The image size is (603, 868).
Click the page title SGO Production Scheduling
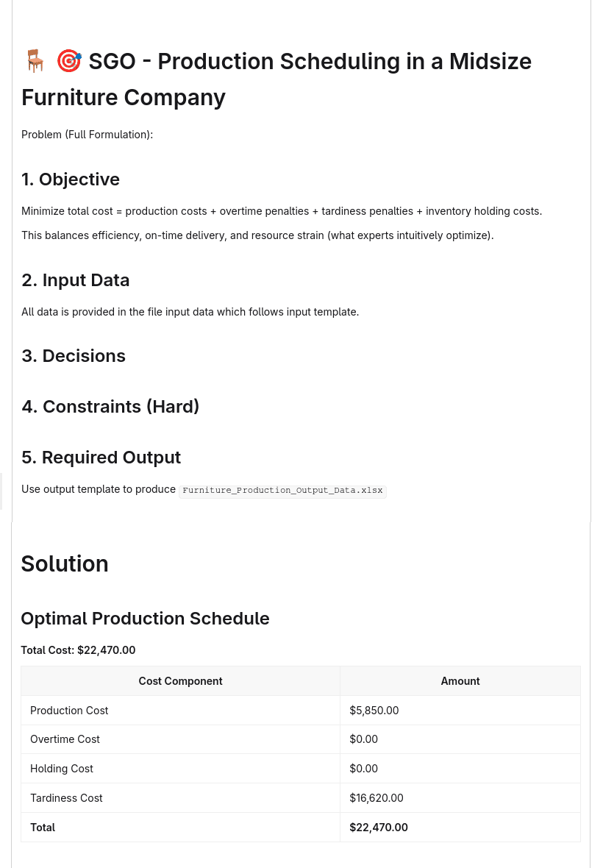click(276, 79)
